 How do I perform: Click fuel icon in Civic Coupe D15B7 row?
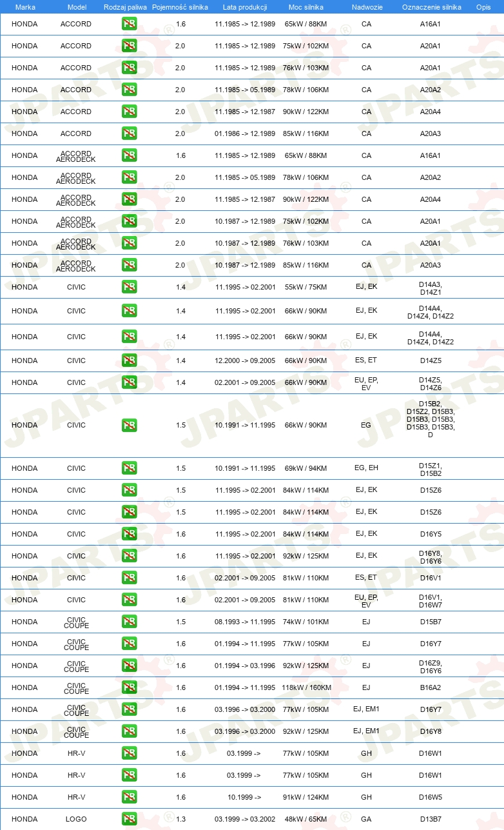[130, 622]
